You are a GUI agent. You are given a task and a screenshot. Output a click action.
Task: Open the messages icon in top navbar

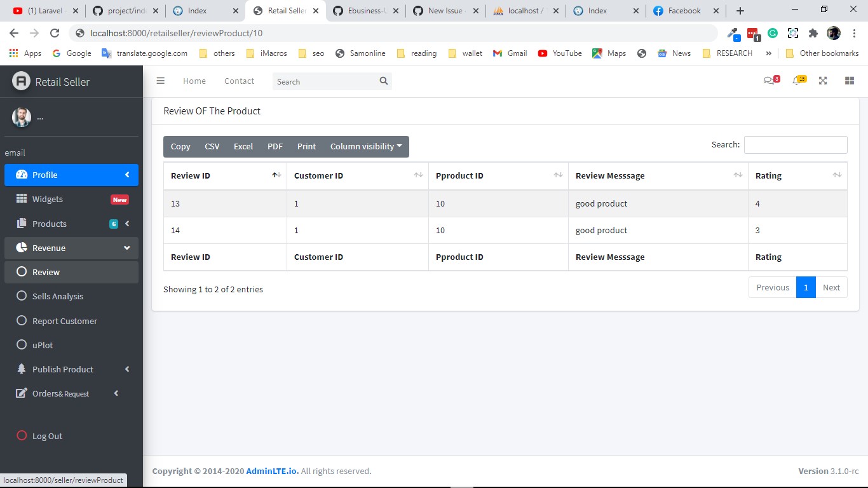point(771,81)
